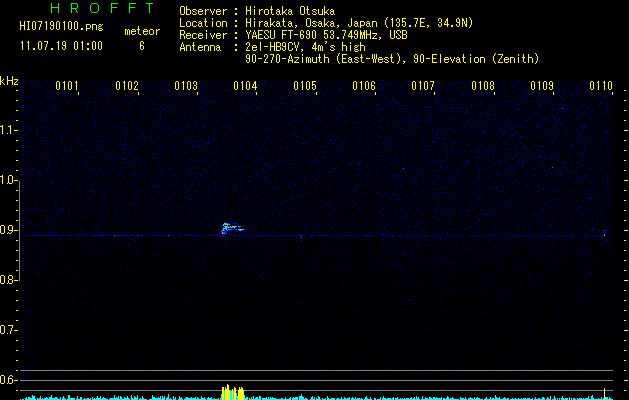Screen dimensions: 629x400
Task: Click the 0110 time marker
Action: (601, 86)
